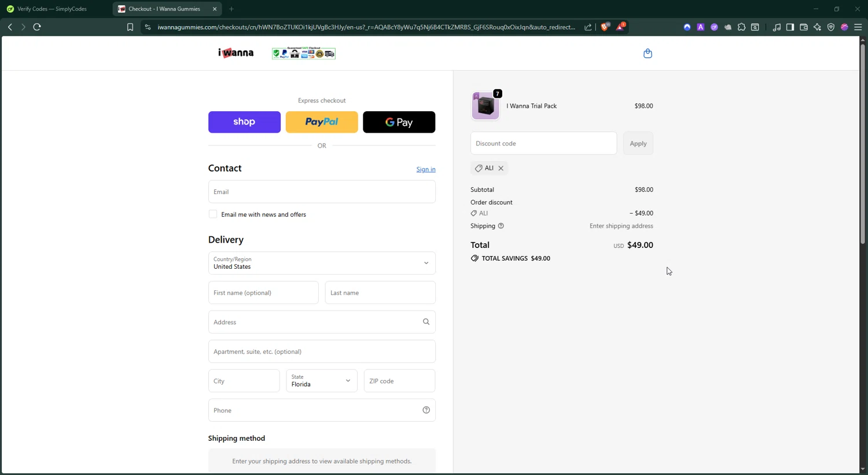The image size is (868, 475).
Task: Click the Express checkout label
Action: pos(322,100)
